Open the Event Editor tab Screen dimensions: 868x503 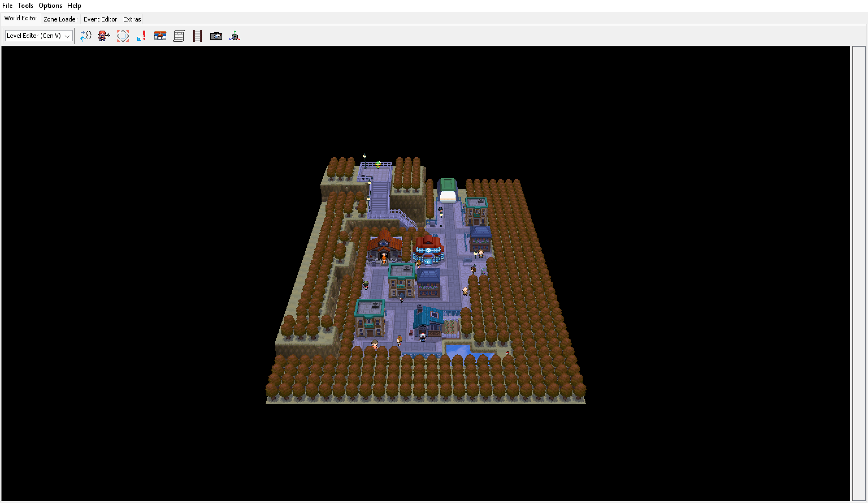(x=100, y=19)
